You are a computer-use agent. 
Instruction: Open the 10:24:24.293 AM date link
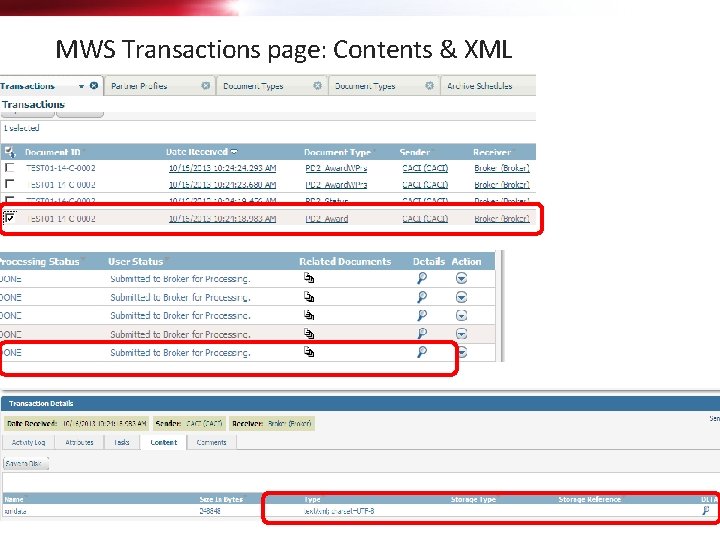(x=222, y=168)
